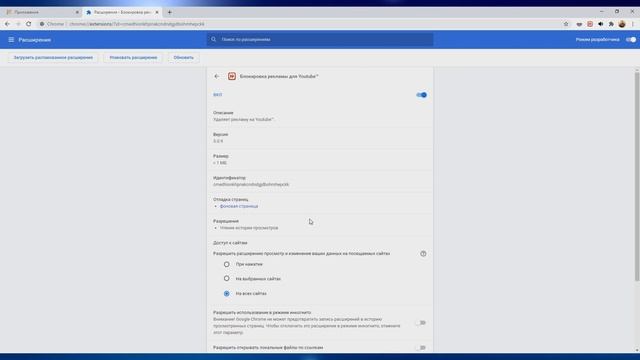Viewport: 640px width, 360px height.
Task: Open a new tab with plus button
Action: (169, 12)
